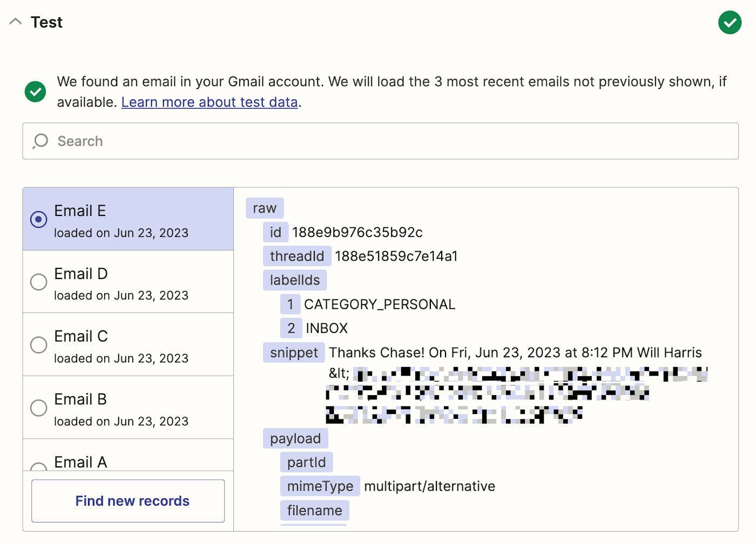
Task: Click the snippet field tag
Action: click(x=294, y=352)
